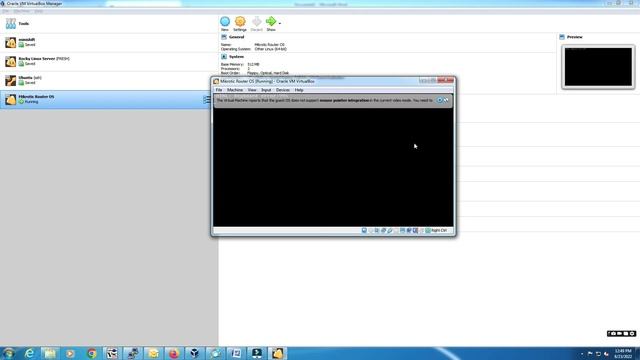Click the display status bar icon
This screenshot has height=360, width=640.
pos(402,231)
